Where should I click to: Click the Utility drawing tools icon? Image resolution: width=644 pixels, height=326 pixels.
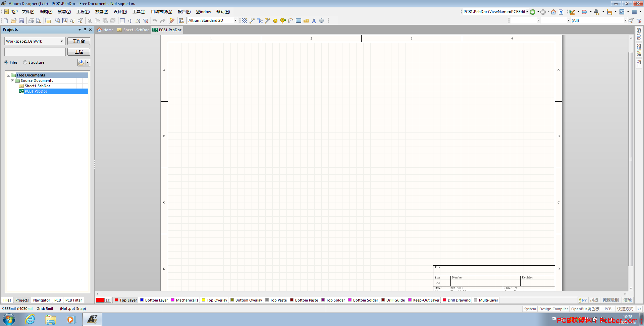click(x=572, y=12)
